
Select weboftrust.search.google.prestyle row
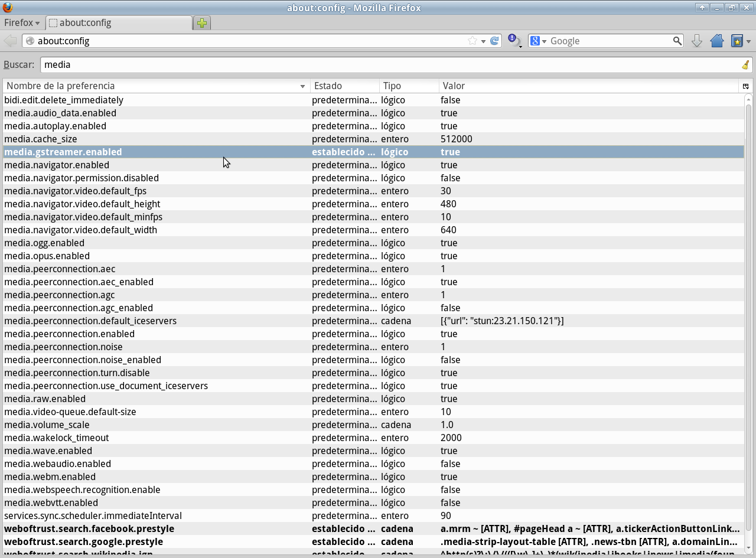coord(373,541)
